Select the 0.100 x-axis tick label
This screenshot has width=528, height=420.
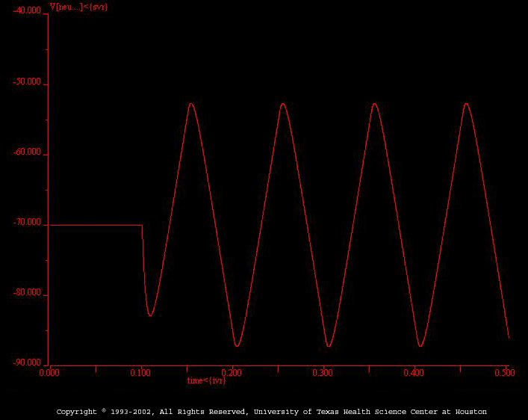click(x=141, y=371)
